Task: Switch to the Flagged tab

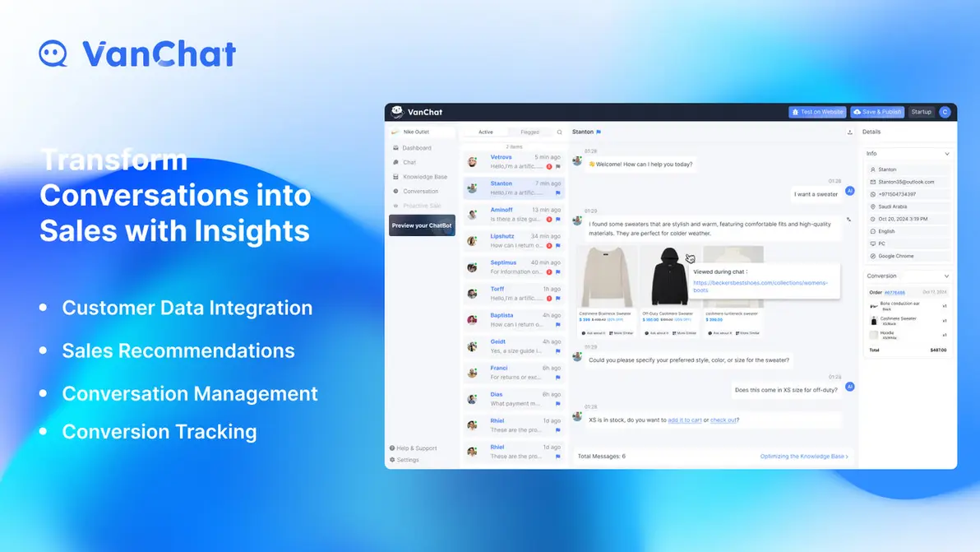Action: [x=530, y=132]
